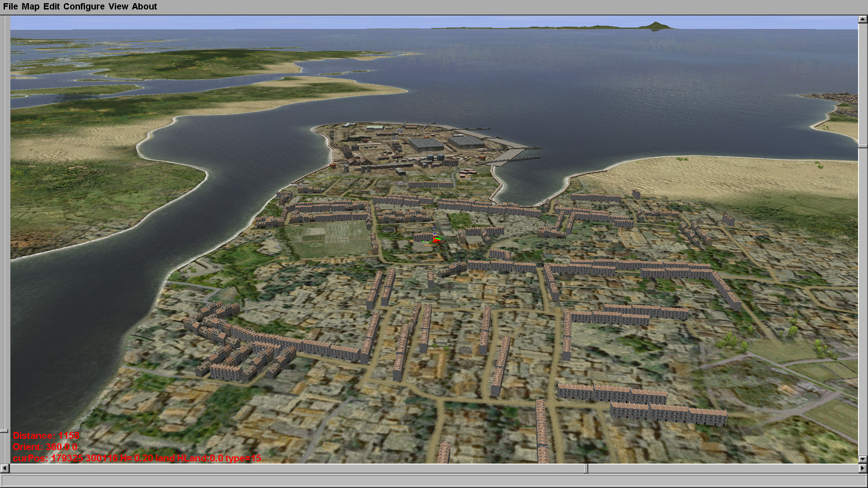
Task: Open the File menu
Action: point(10,7)
